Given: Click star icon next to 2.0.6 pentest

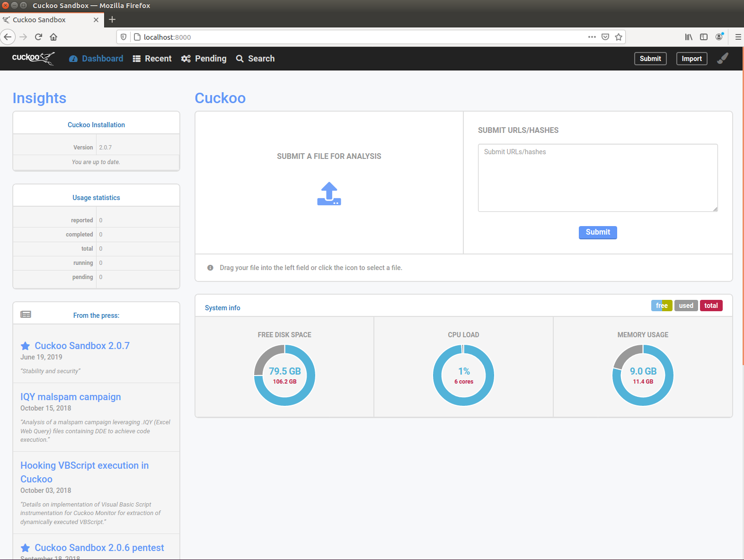Looking at the screenshot, I should click(26, 548).
